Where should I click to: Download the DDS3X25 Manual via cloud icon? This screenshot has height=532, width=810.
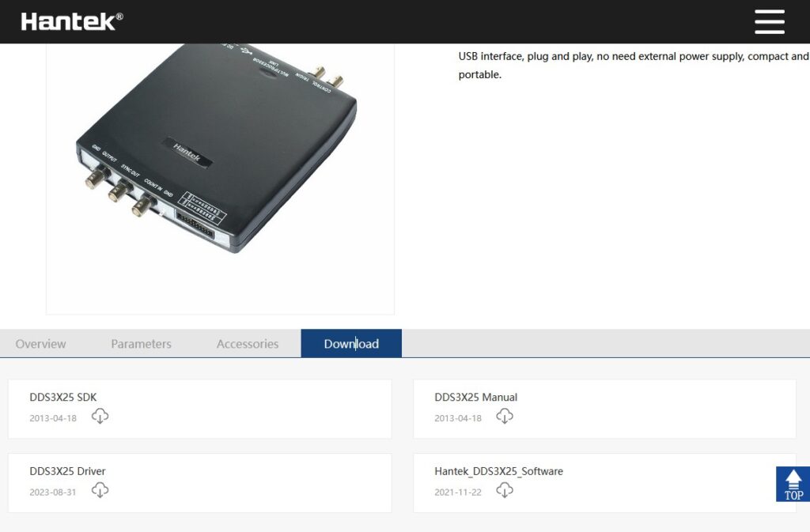pos(505,417)
